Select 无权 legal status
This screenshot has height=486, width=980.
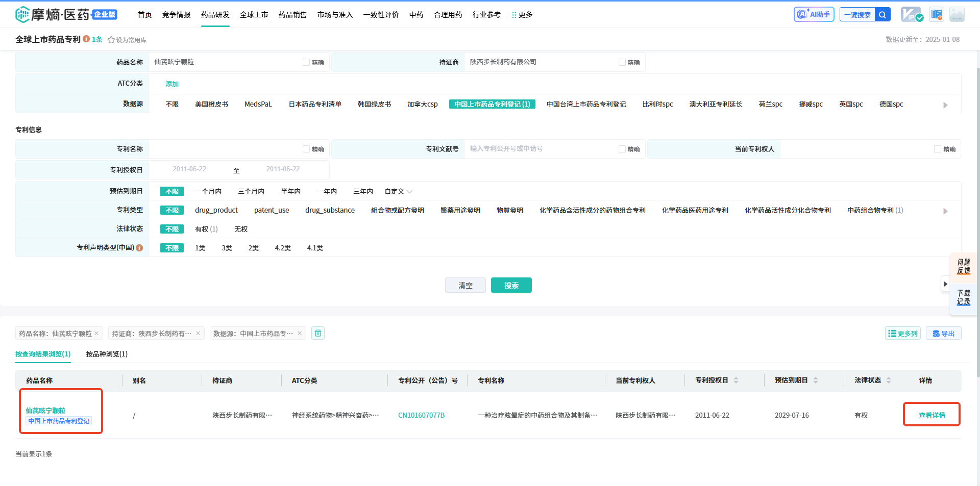coord(241,229)
